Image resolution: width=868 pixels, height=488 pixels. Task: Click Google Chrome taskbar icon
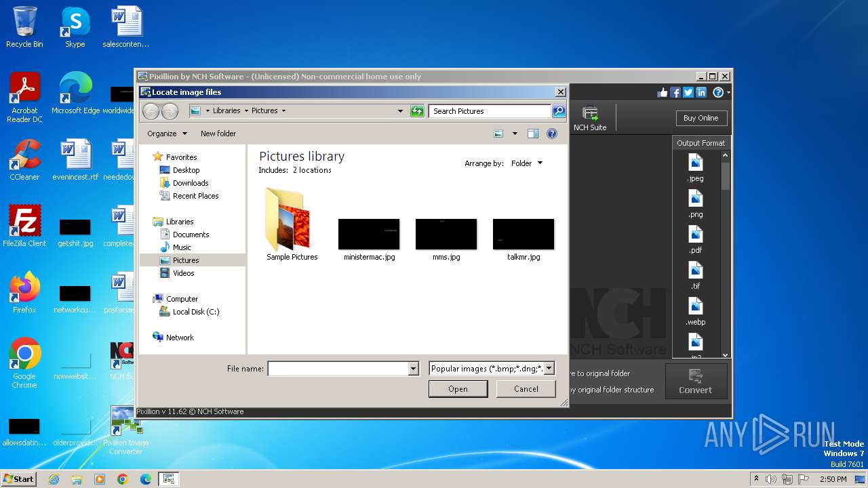123,479
